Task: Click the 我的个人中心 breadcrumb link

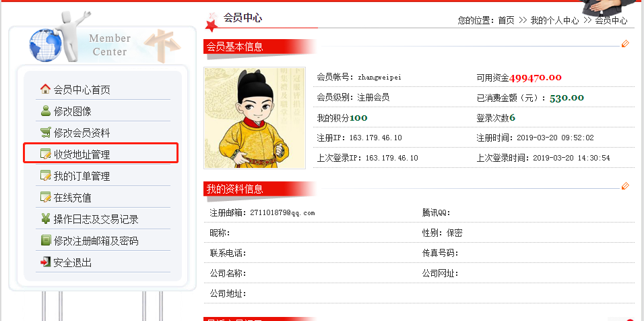Action: point(554,20)
